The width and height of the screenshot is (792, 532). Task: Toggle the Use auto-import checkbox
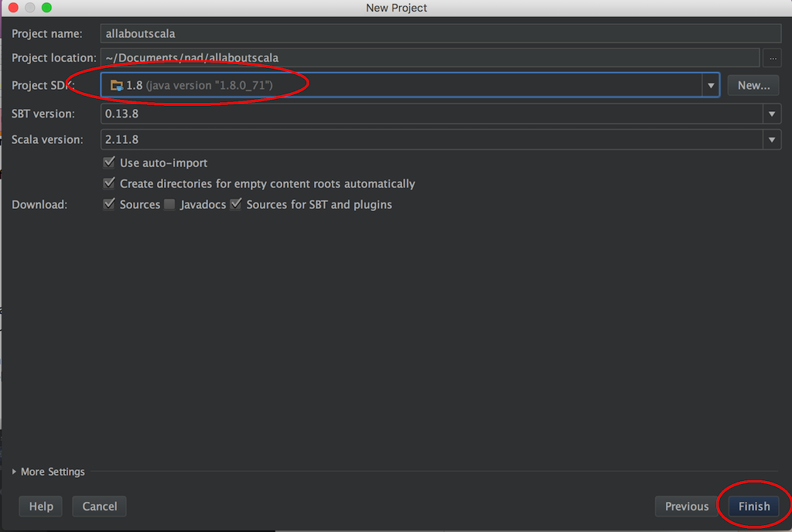click(x=108, y=162)
